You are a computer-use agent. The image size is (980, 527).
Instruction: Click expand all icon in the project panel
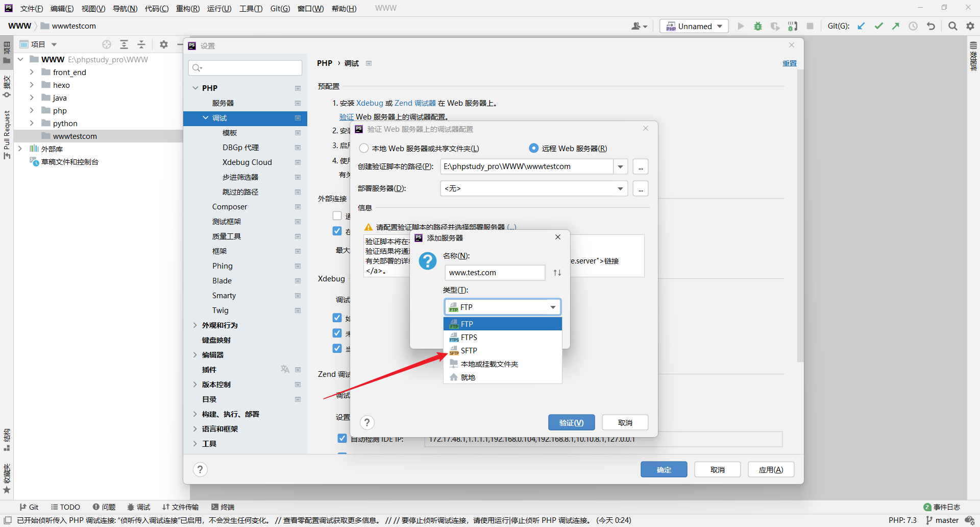pyautogui.click(x=124, y=44)
